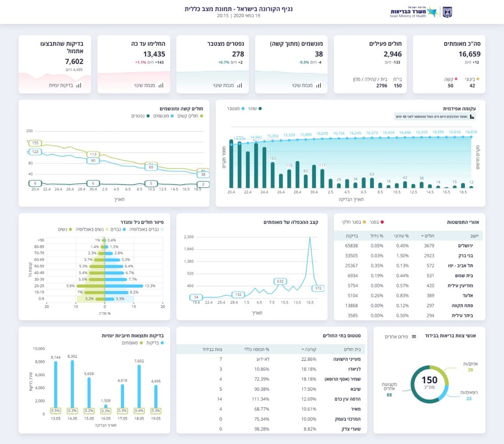Image resolution: width=504 pixels, height=444 pixels.
Task: Open trend chart icon in ventilated patients card
Action: pos(319,85)
